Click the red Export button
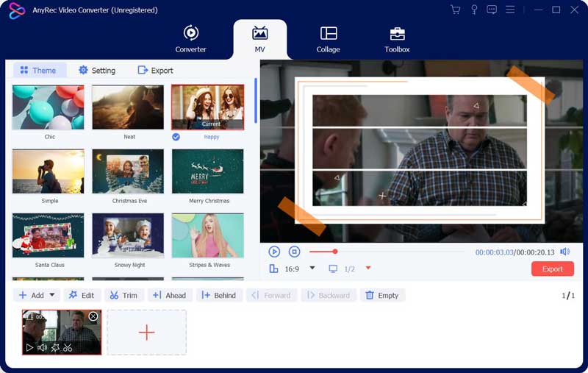The width and height of the screenshot is (588, 373). tap(552, 269)
